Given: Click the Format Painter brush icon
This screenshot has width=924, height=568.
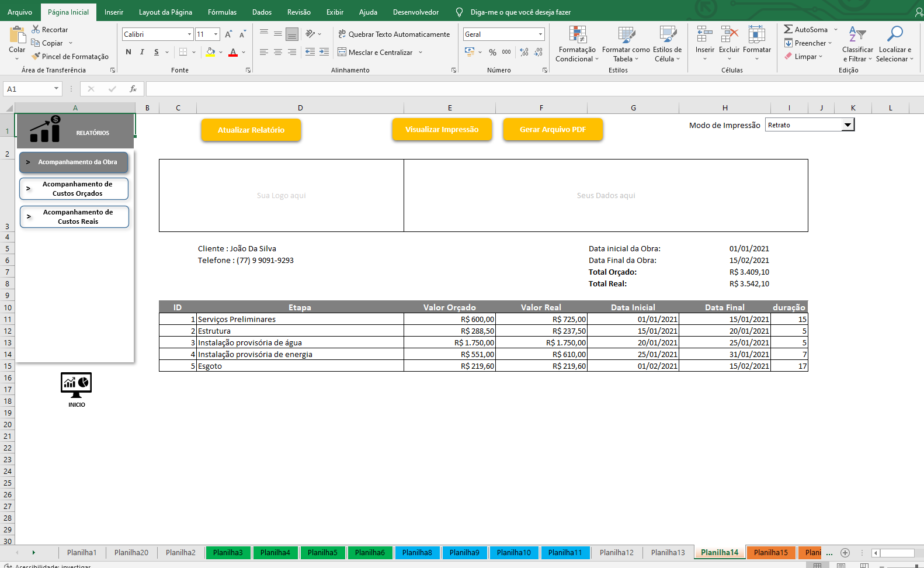Looking at the screenshot, I should [x=36, y=56].
